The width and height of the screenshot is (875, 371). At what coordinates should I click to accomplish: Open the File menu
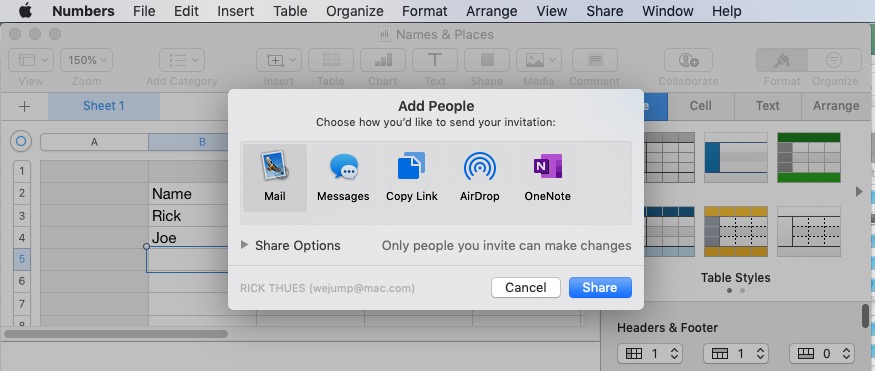pos(144,11)
